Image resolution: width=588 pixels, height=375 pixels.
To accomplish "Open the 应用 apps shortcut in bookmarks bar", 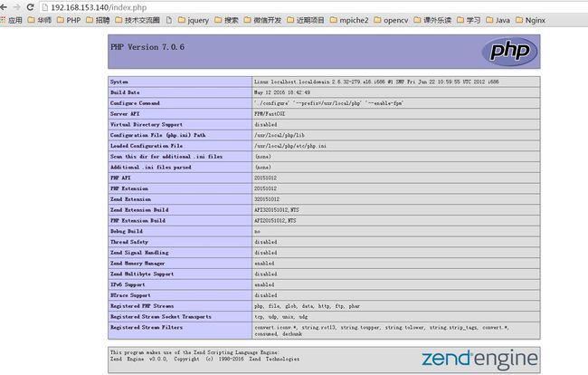I will coord(11,20).
